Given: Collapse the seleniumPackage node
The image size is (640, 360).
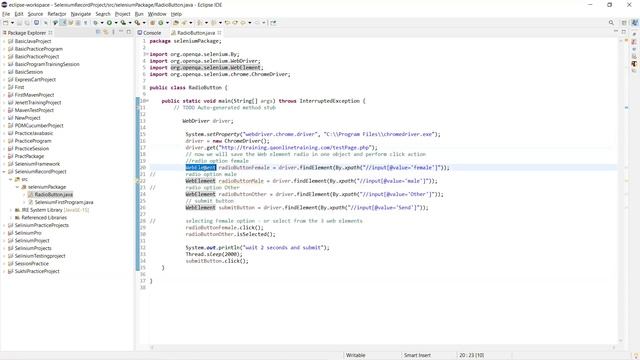Looking at the screenshot, I should [x=18, y=187].
